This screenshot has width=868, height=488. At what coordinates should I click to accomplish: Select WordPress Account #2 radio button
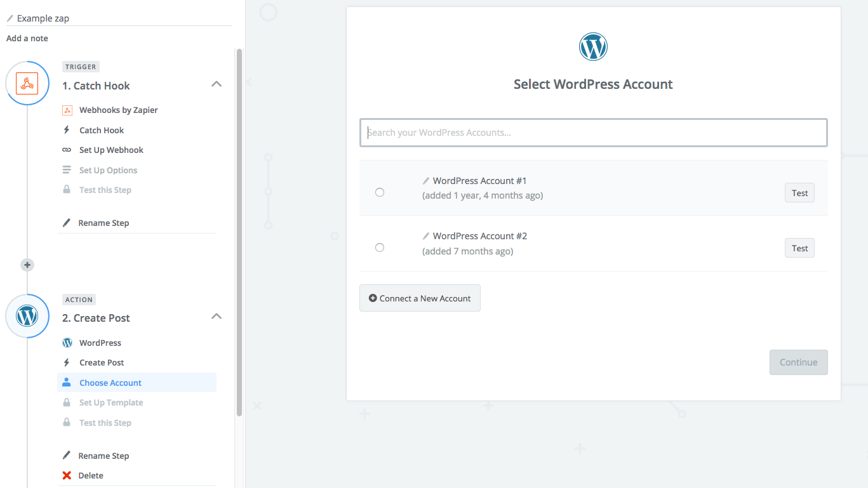coord(380,247)
